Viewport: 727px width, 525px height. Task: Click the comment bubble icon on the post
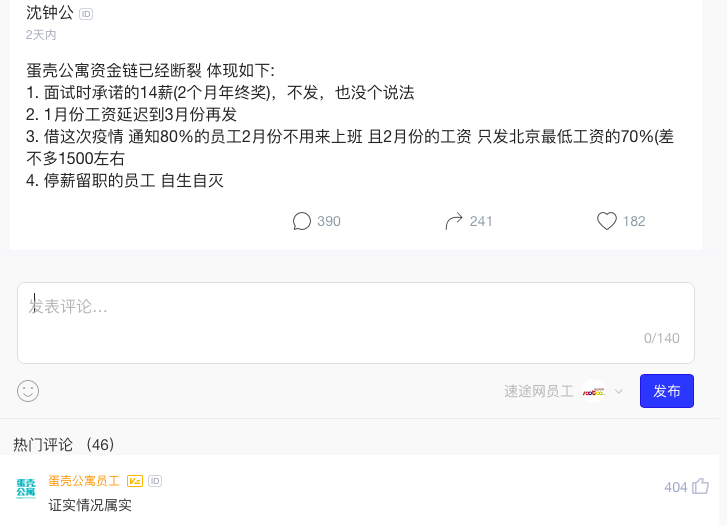pos(302,221)
